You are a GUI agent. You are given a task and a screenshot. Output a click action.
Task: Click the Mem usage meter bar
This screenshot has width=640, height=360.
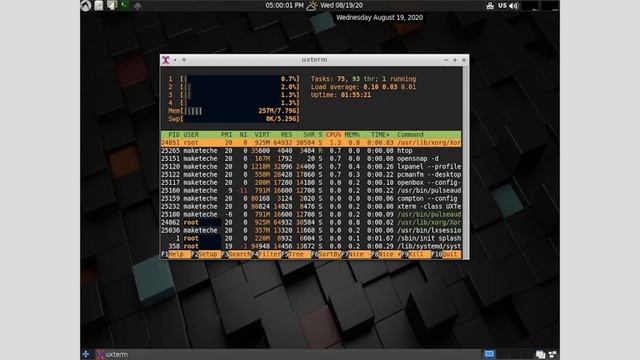pyautogui.click(x=234, y=111)
